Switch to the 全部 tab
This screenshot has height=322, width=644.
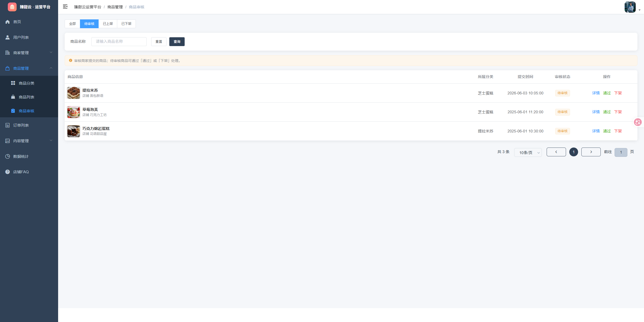[x=72, y=24]
